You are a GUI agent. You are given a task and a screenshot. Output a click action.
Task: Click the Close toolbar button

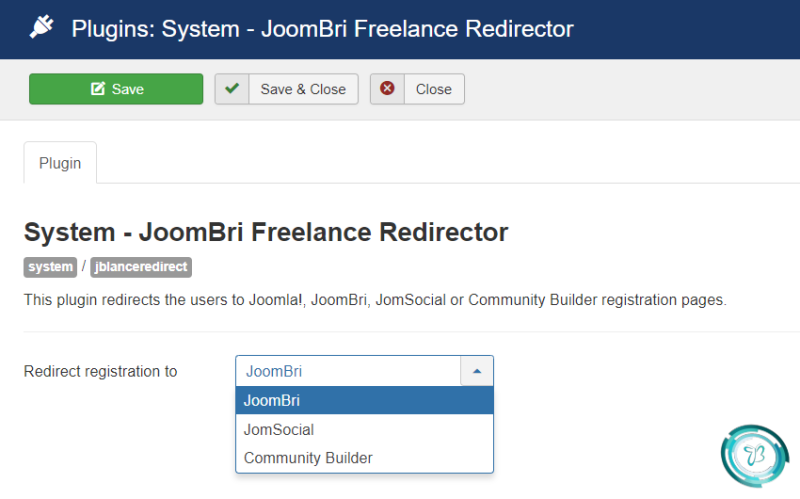(x=417, y=89)
